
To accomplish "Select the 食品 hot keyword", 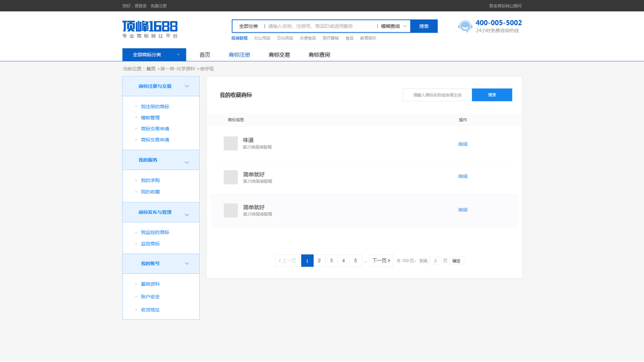I will [349, 38].
